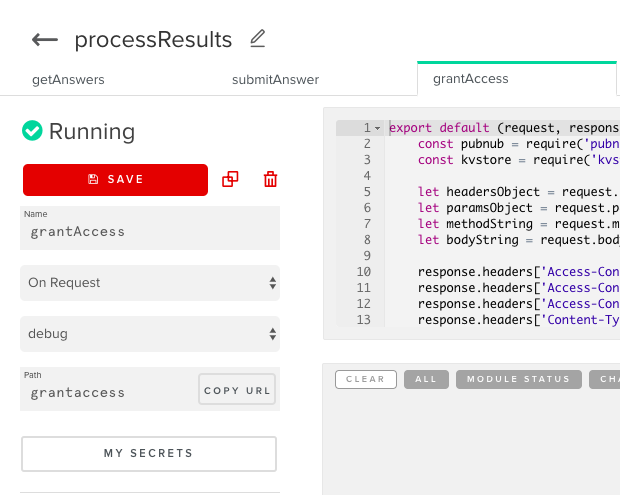Click the green Running status checkmark
This screenshot has height=495, width=620.
[x=32, y=131]
